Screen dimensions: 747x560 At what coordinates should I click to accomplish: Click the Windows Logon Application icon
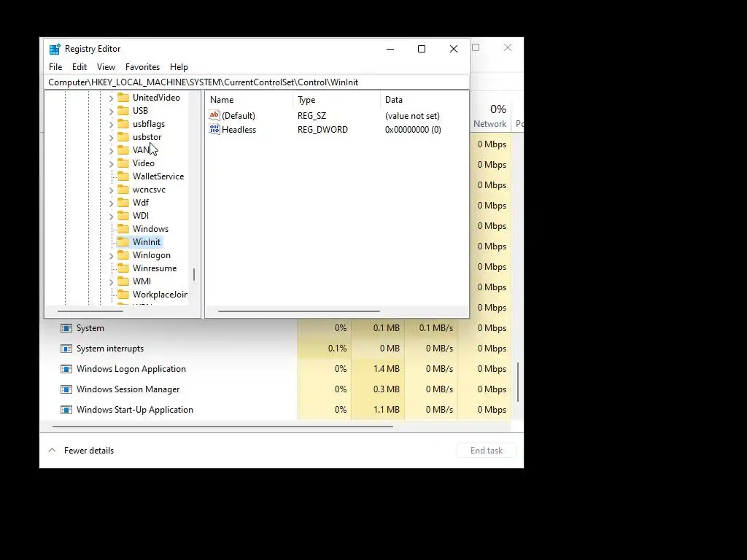click(x=66, y=369)
